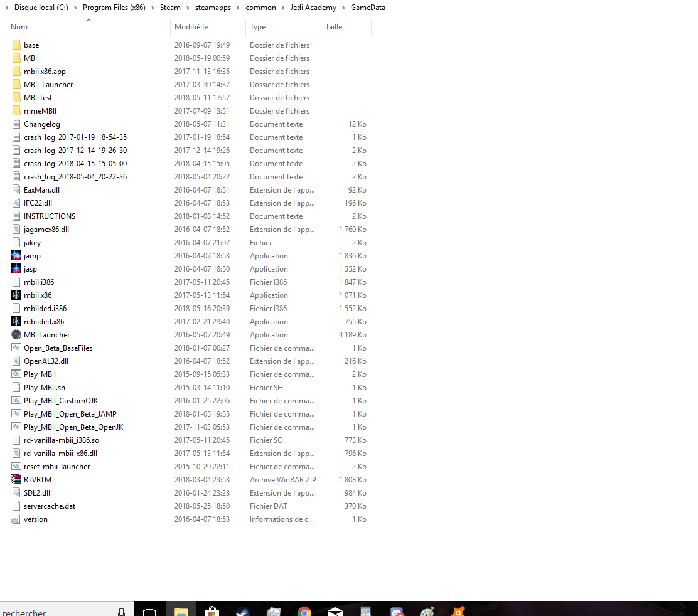This screenshot has height=616, width=698.
Task: Sort files by the Nom column
Action: pos(19,27)
